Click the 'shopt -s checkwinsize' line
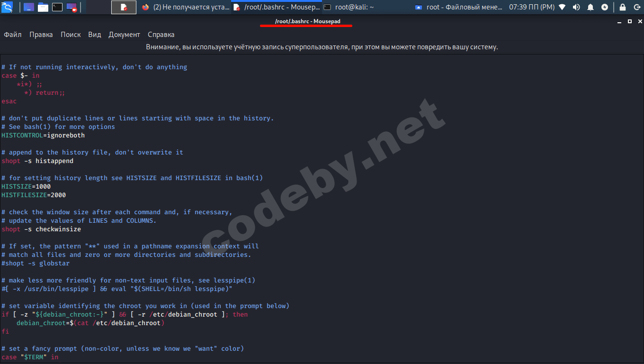This screenshot has width=644, height=364. (41, 229)
